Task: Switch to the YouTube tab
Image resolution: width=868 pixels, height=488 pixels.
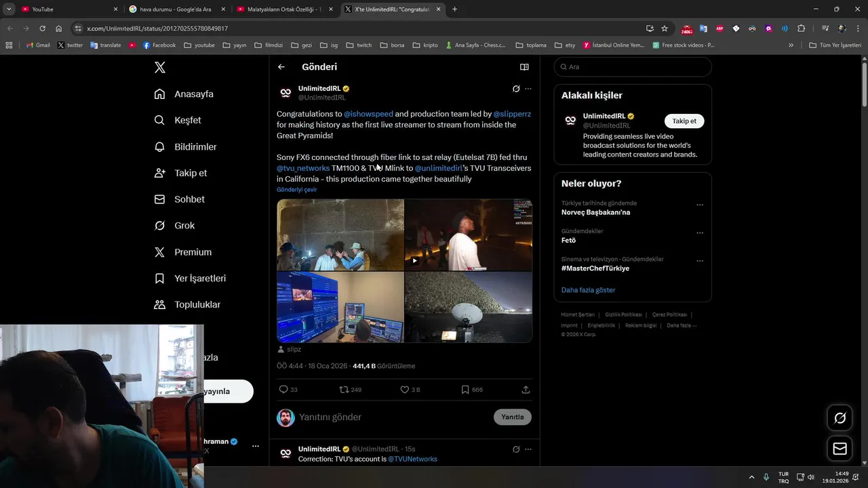Action: click(68, 9)
